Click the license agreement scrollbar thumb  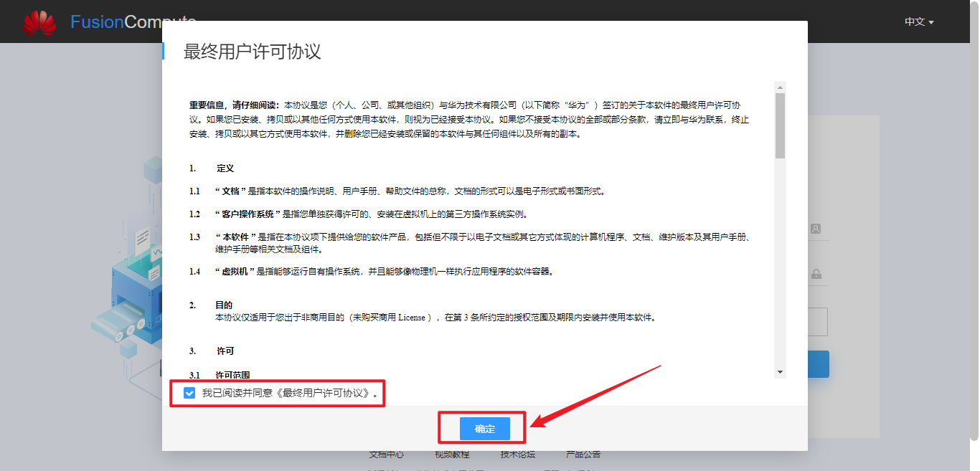[781, 125]
